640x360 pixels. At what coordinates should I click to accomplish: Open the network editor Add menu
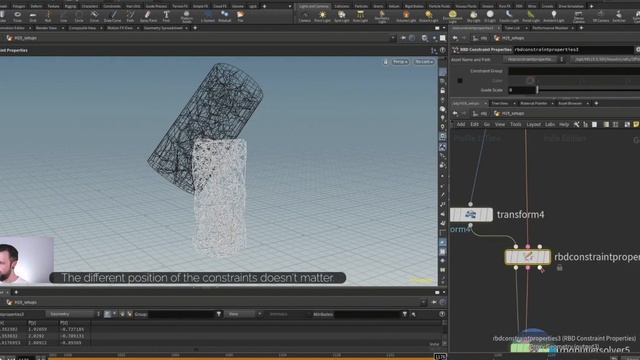[x=461, y=124]
